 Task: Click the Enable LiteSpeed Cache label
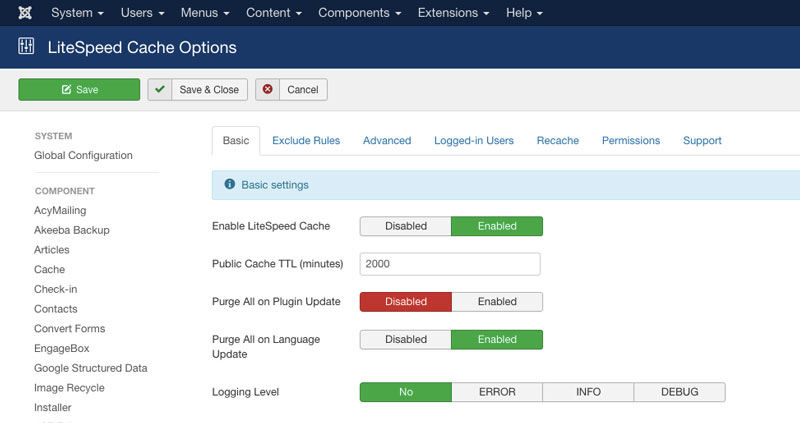point(271,226)
